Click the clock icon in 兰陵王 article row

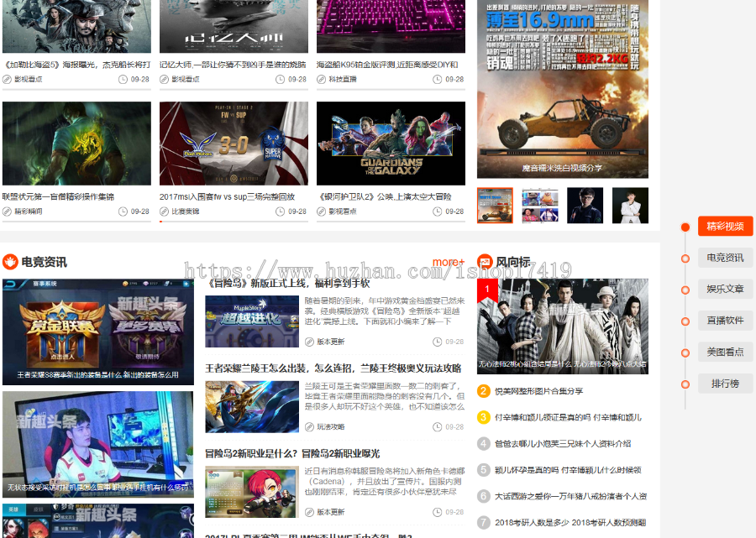pyautogui.click(x=438, y=426)
